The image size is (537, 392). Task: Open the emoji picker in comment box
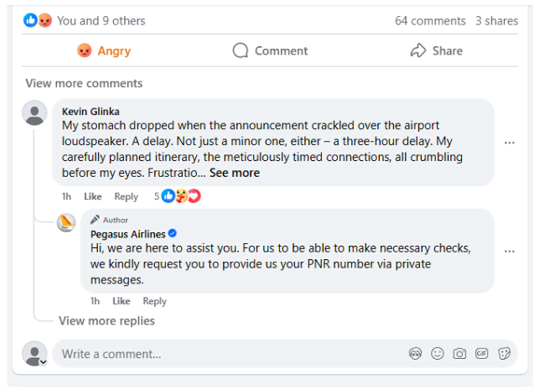click(437, 354)
